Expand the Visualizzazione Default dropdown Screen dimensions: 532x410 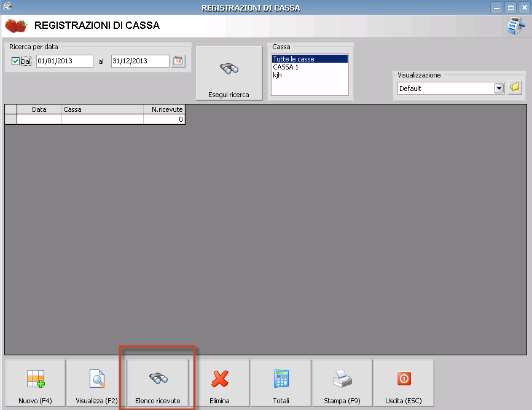pyautogui.click(x=499, y=89)
